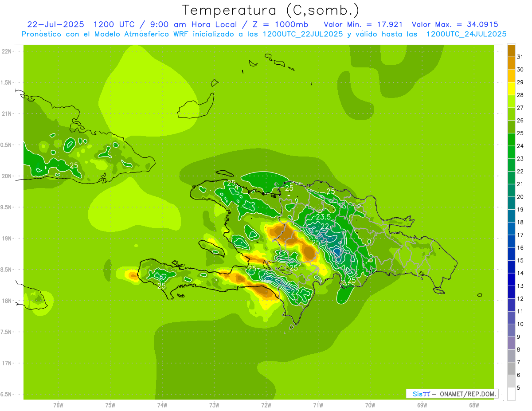Screen dimensions: 532x411
Task: Pick the dark blue legend band between 12 and 13
Action: 511,292
